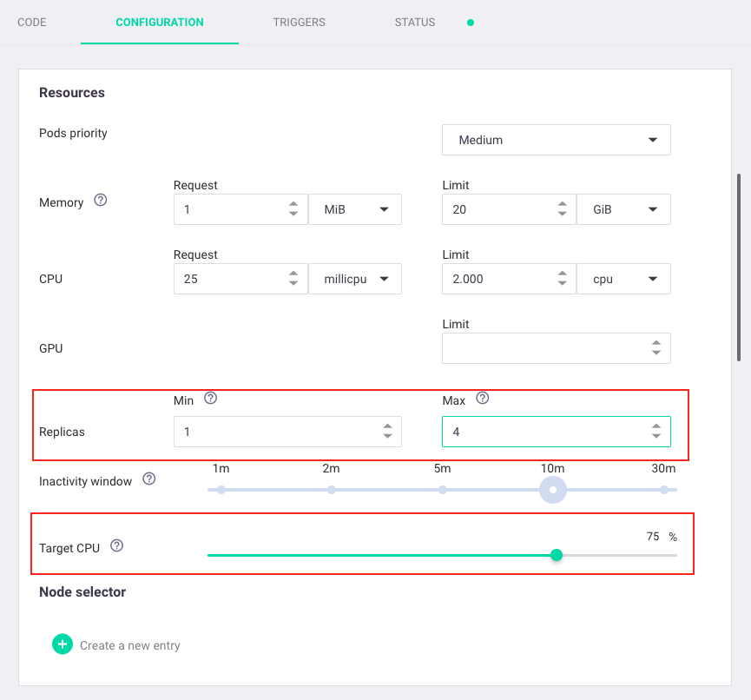This screenshot has width=751, height=700.
Task: Set Inactivity window to 5m on the slider
Action: point(443,490)
